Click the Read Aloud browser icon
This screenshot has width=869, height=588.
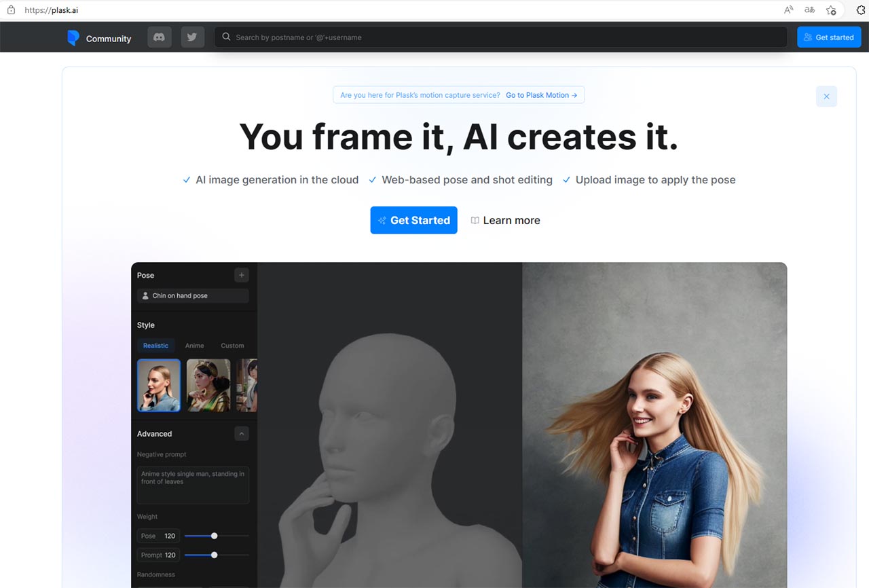pyautogui.click(x=788, y=10)
